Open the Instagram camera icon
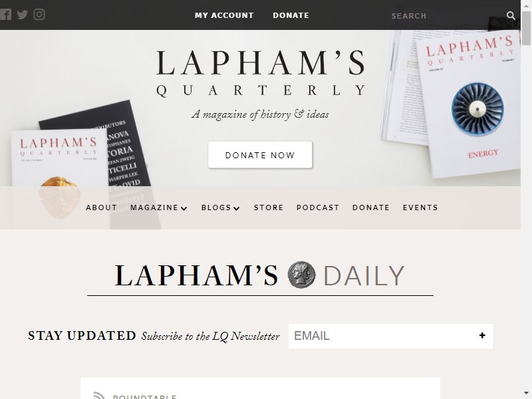Viewport: 532px width, 399px height. coord(39,14)
